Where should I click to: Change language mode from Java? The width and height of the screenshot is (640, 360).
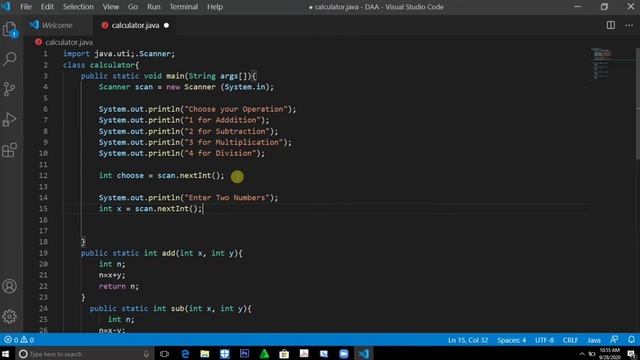pos(594,340)
